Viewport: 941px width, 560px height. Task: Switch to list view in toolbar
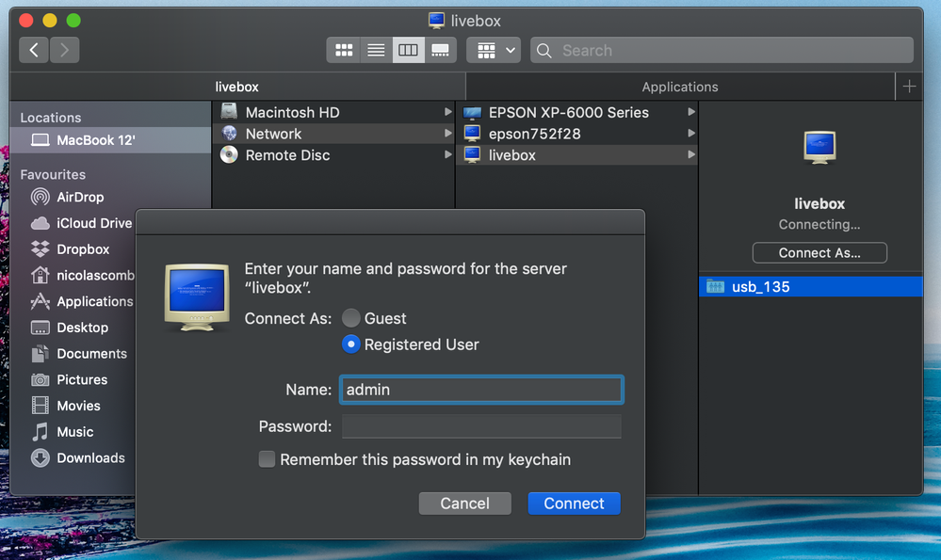pyautogui.click(x=376, y=50)
